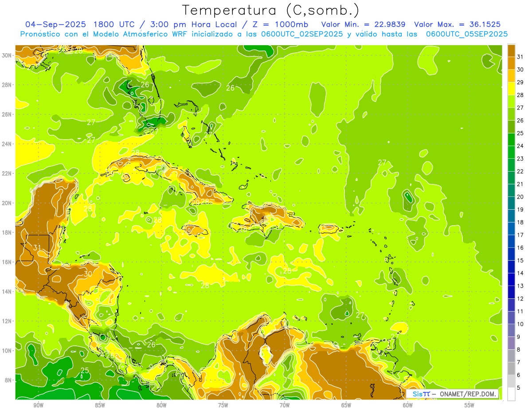Click legend scale value 20
The image size is (532, 411).
click(520, 197)
